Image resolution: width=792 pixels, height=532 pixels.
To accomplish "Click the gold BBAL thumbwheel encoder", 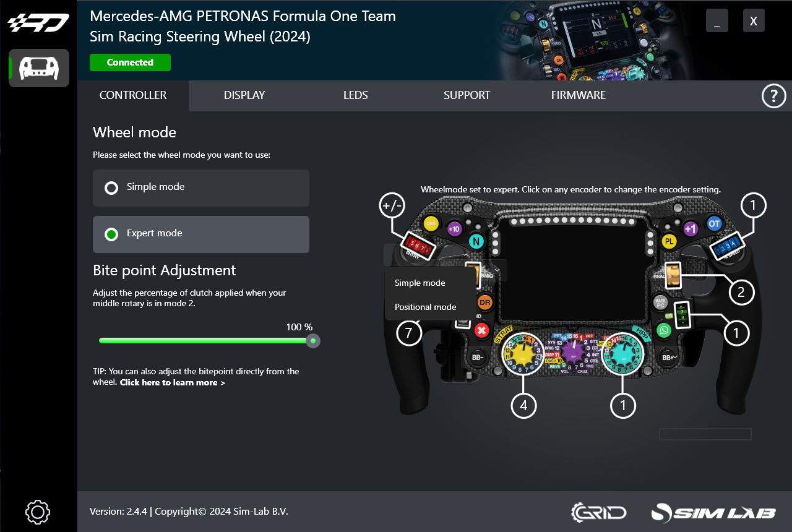I will [x=673, y=275].
